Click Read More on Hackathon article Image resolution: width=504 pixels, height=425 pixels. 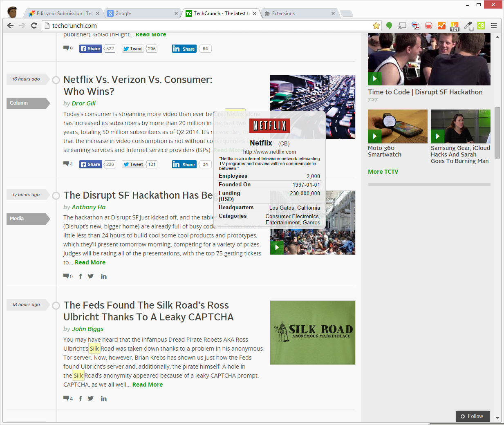[90, 262]
